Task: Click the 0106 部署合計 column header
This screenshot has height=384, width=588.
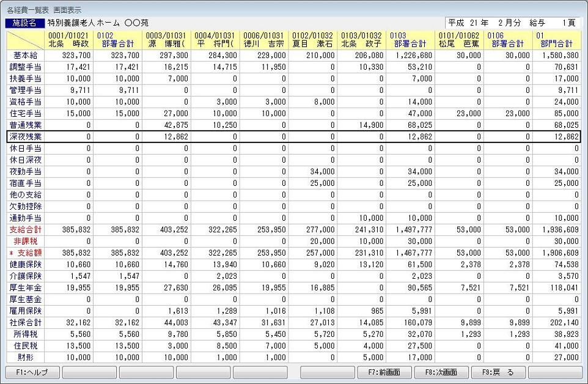Action: tap(508, 40)
